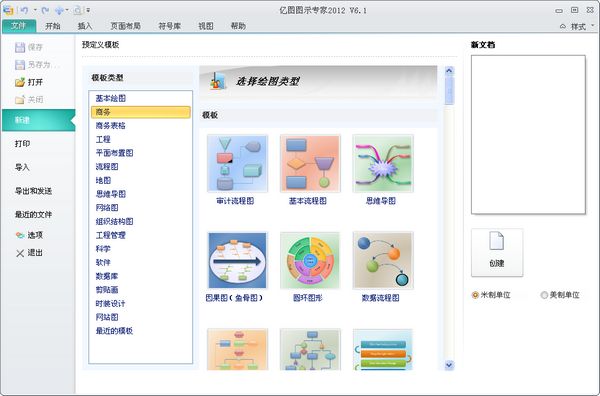Open the quick access toolbar customize arrow
Image resolution: width=600 pixels, height=396 pixels.
tap(88, 10)
